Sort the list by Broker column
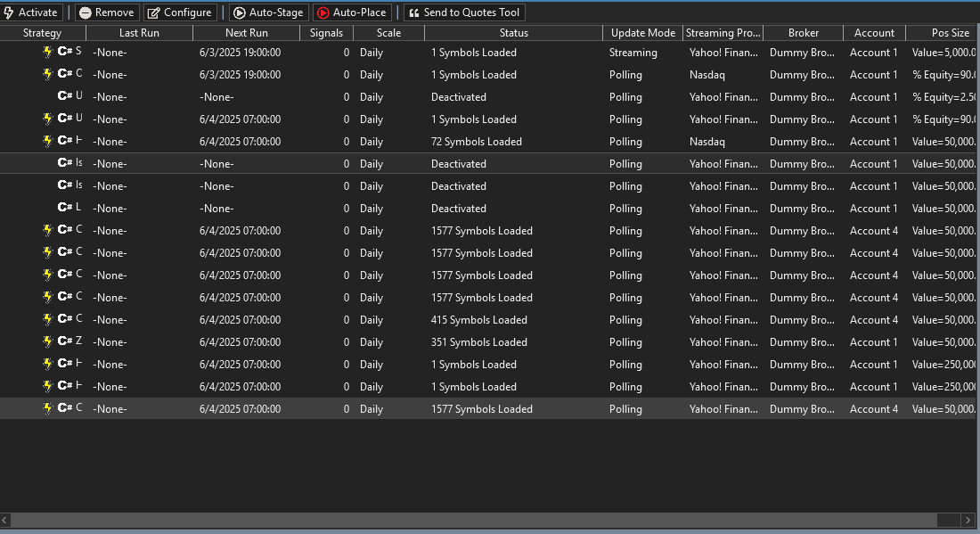 [803, 33]
